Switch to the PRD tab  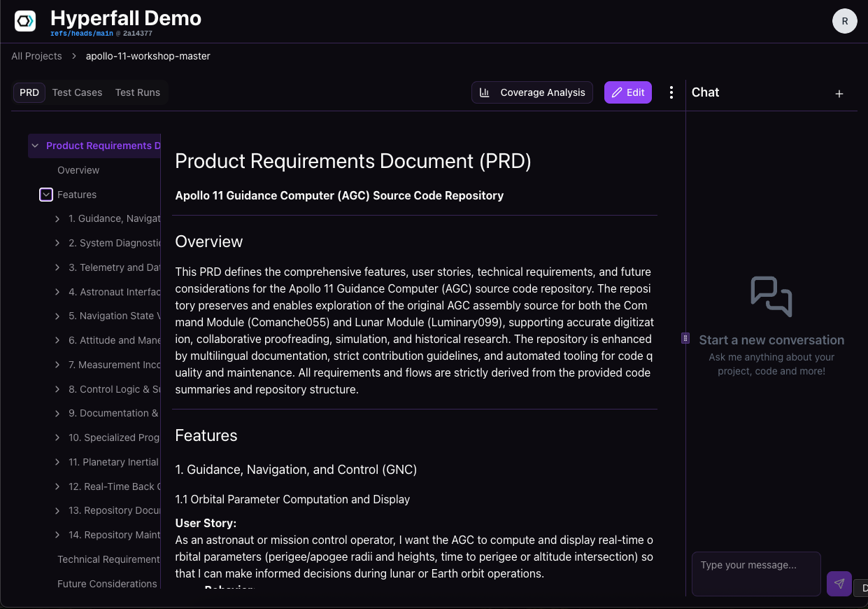29,92
